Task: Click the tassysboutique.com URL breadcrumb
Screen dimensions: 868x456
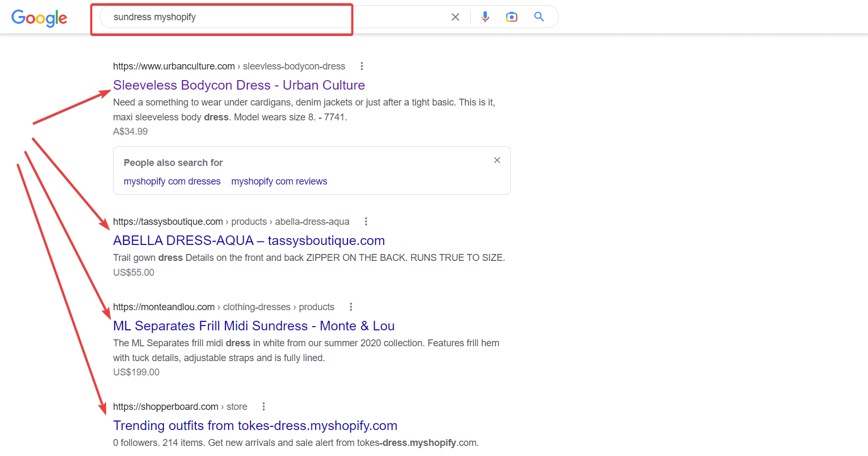Action: point(168,222)
